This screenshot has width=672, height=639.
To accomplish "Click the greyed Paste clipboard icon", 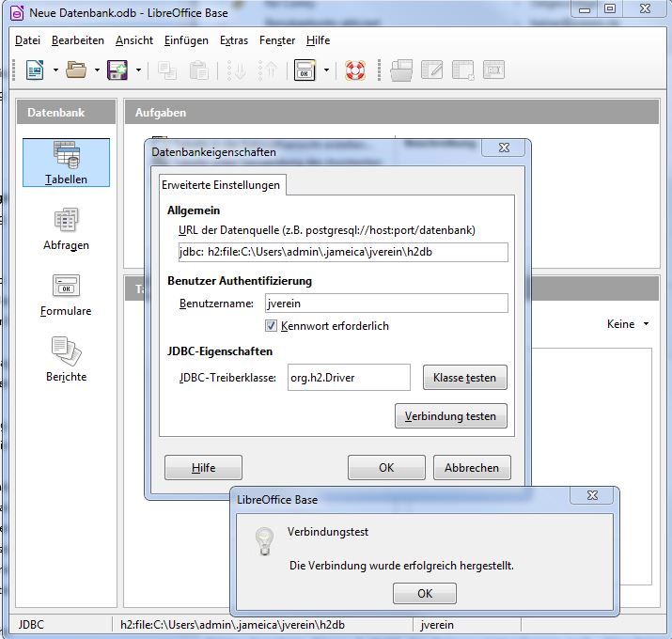I will click(x=198, y=70).
